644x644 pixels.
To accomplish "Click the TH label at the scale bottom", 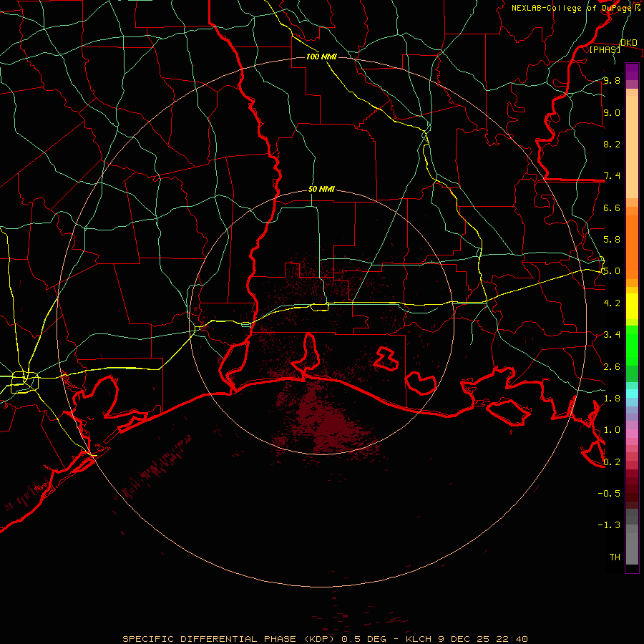I will coord(615,557).
